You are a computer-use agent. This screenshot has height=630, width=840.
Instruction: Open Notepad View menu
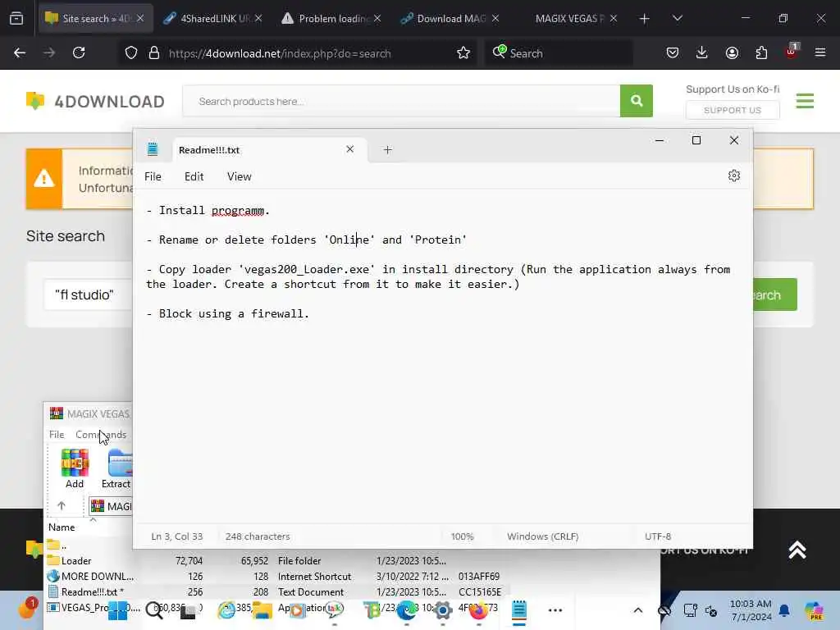(239, 176)
